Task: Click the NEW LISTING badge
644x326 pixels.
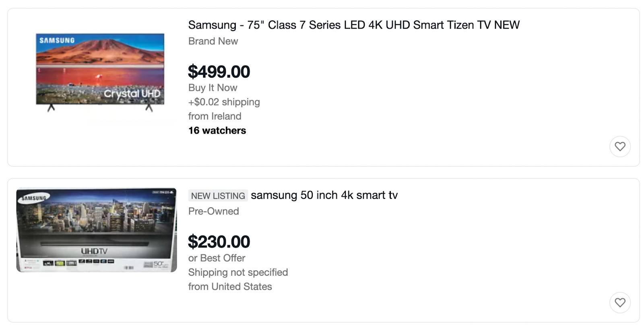Action: (218, 196)
